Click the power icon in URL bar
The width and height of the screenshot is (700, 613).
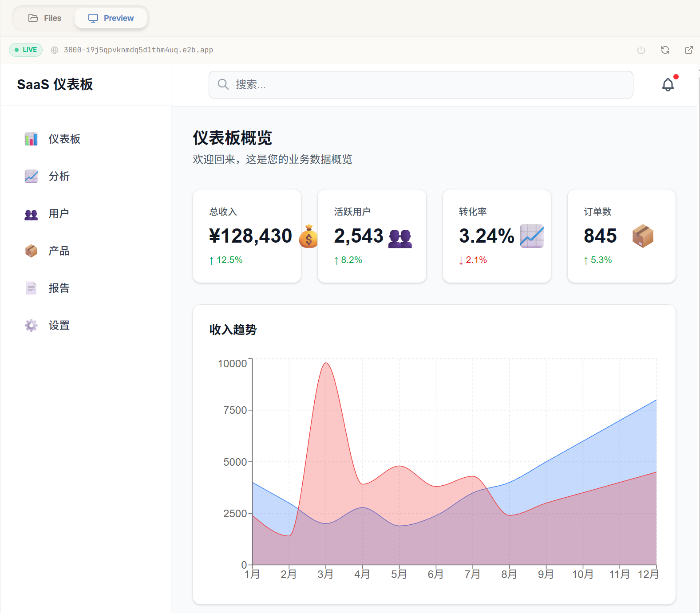[641, 50]
